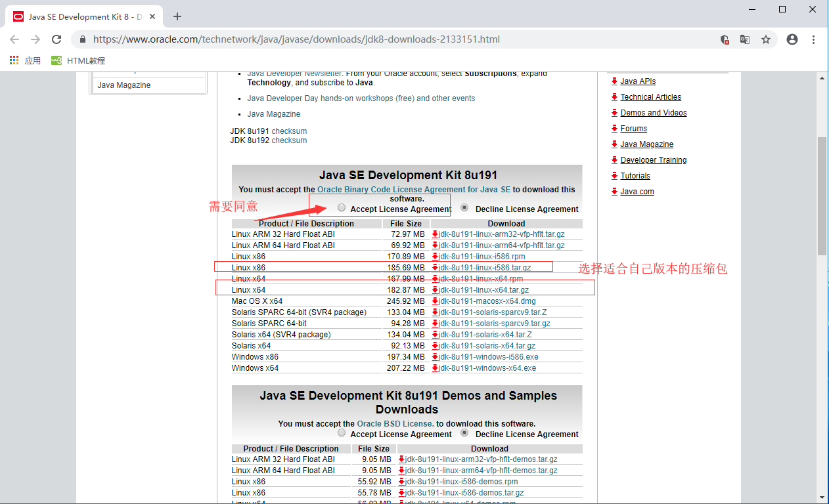Reload the page with refresh icon
Screen dimensions: 829x504
point(56,39)
